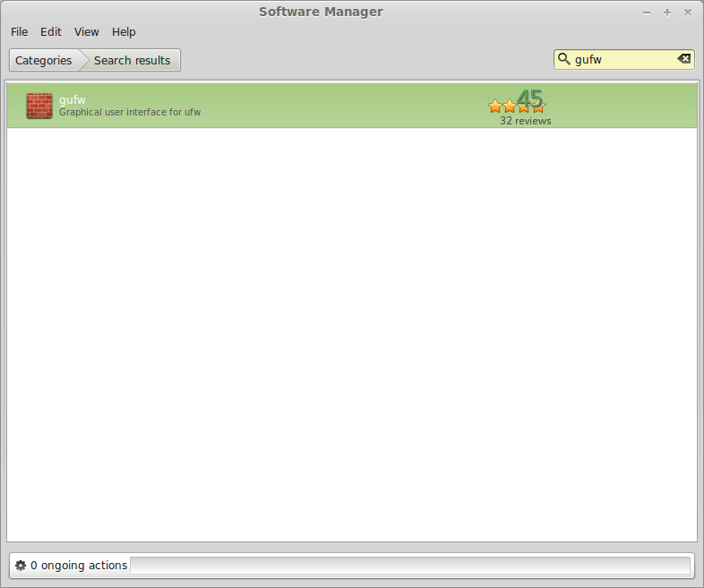Open the Help menu

[x=124, y=32]
